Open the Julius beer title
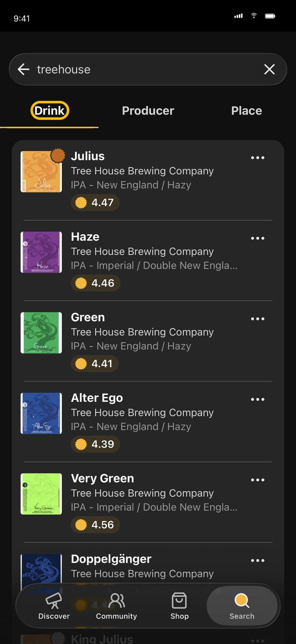The image size is (296, 644). tap(88, 156)
